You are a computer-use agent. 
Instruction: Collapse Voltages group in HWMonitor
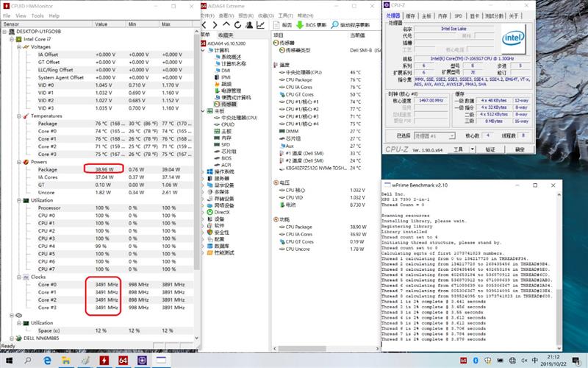click(x=19, y=47)
